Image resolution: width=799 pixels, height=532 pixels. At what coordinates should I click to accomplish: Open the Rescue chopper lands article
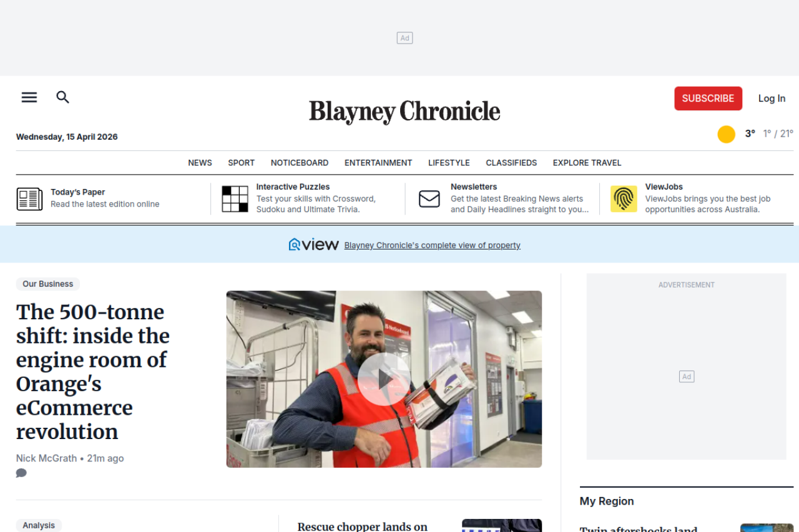[363, 526]
